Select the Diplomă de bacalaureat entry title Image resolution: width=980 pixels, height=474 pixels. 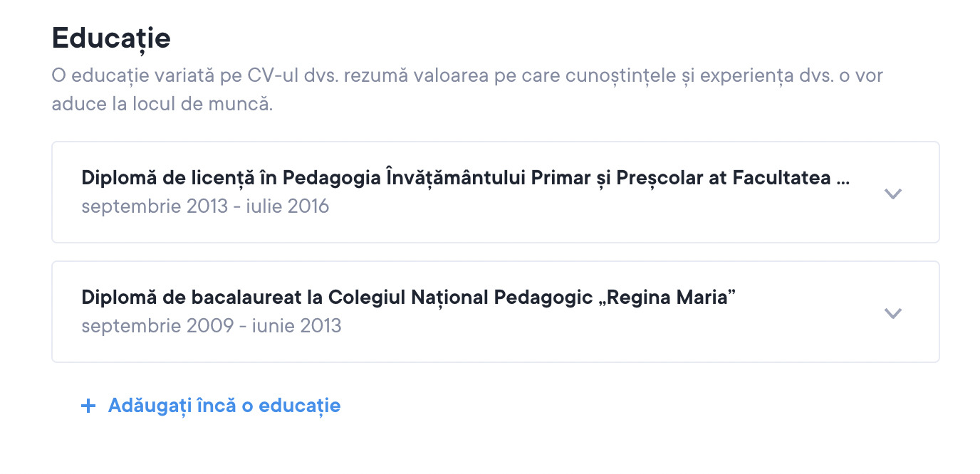408,297
